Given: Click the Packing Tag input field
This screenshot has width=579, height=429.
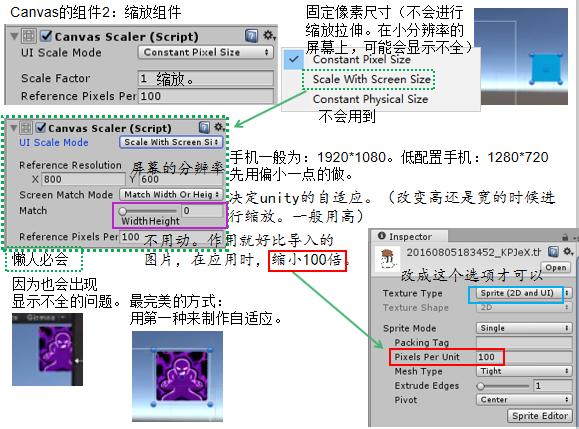Looking at the screenshot, I should coord(524,342).
